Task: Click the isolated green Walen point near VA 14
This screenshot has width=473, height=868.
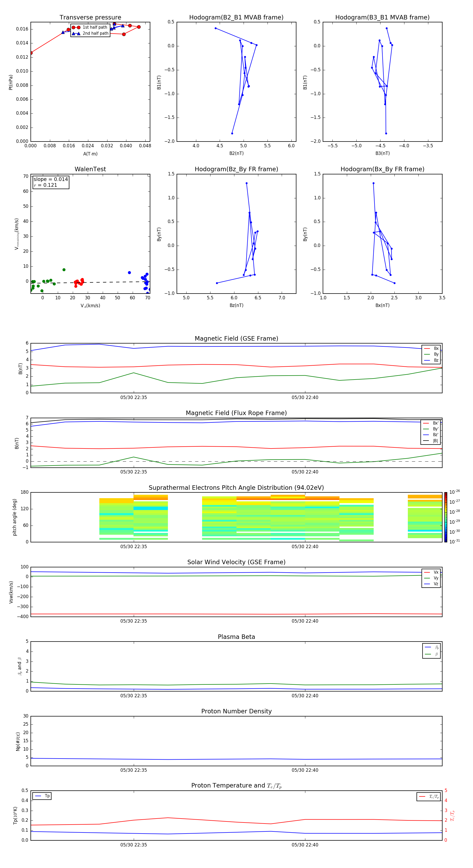Action: [x=64, y=270]
